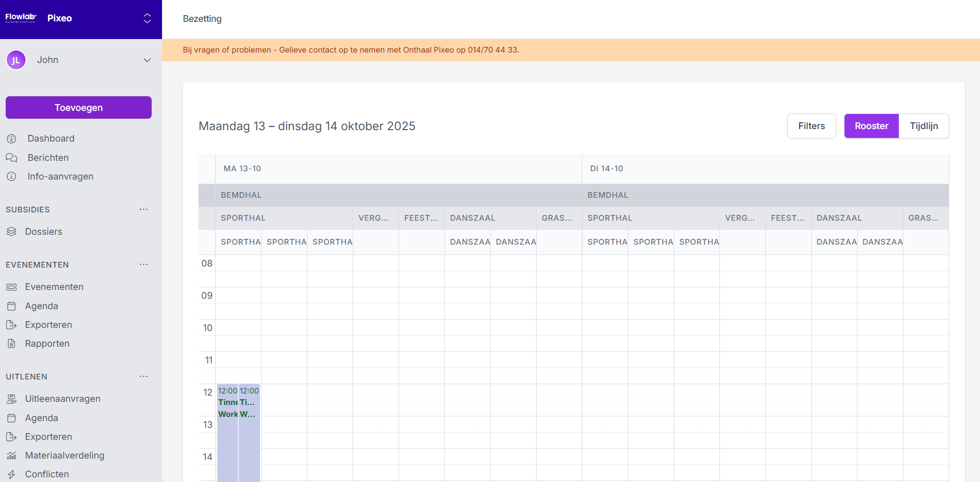Click the Evenementen ticket icon
Viewport: 980px width, 482px height.
11,287
